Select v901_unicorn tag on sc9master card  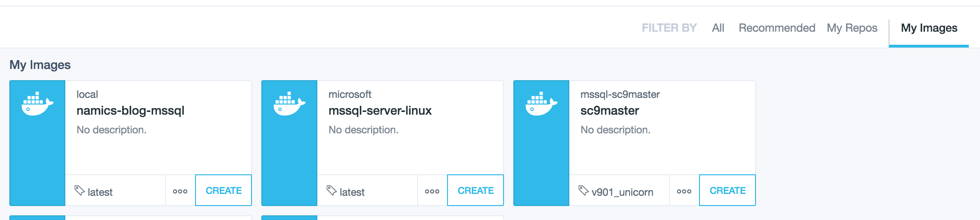click(622, 192)
